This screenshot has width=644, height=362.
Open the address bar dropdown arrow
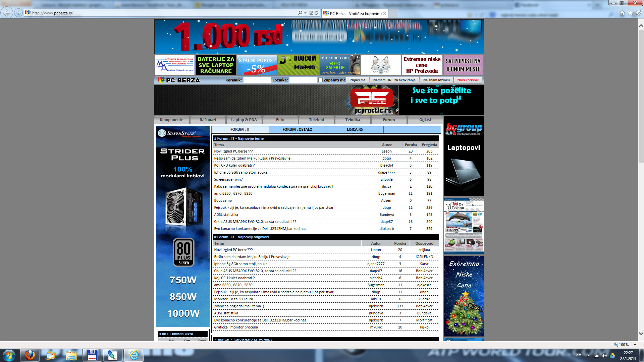[x=305, y=13]
